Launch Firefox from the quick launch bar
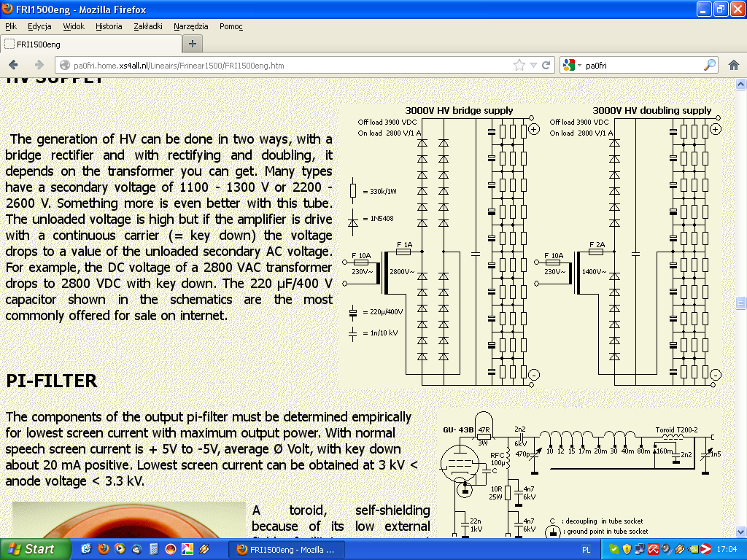Viewport: 747px width, 560px height. point(103,549)
